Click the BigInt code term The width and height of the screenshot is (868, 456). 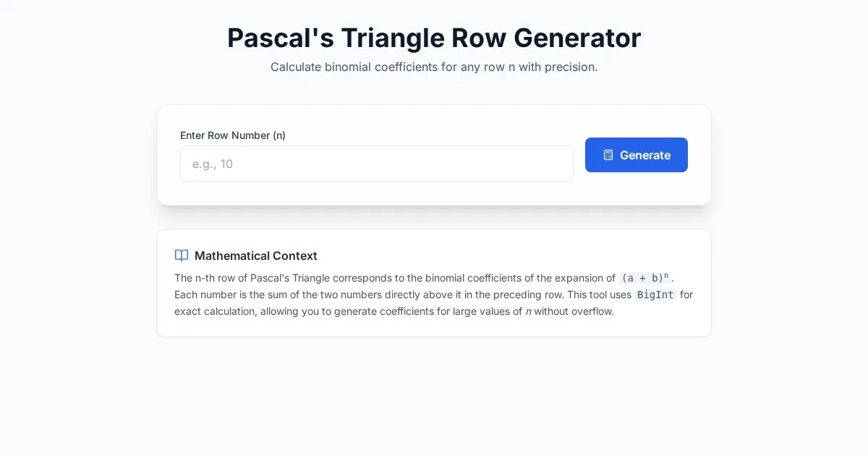(655, 295)
